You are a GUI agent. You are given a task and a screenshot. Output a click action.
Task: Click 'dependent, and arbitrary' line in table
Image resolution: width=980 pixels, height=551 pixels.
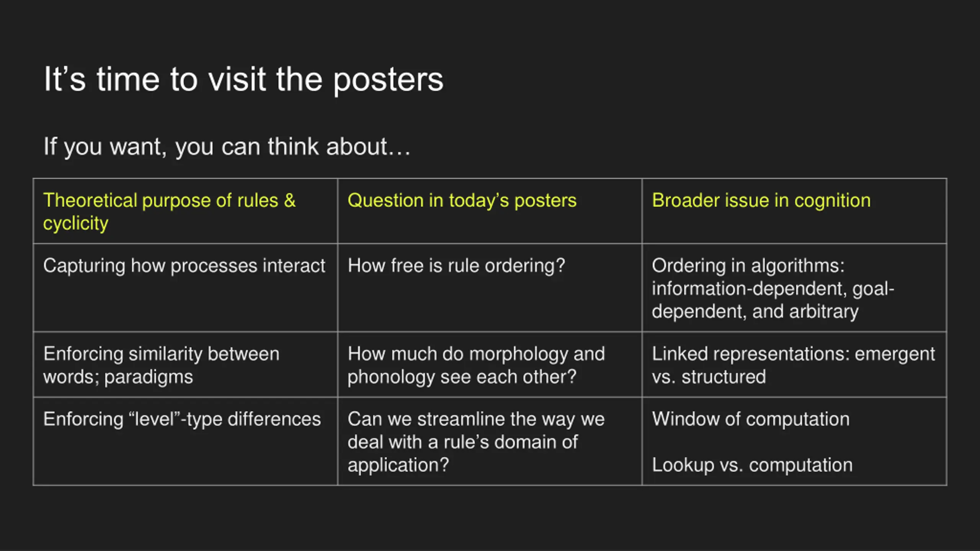coord(755,311)
